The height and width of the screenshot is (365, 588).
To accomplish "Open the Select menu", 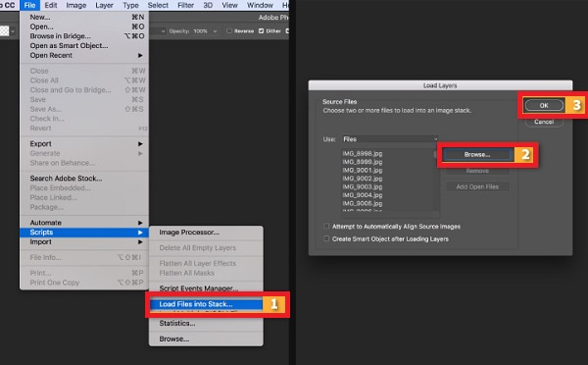I will pos(158,5).
